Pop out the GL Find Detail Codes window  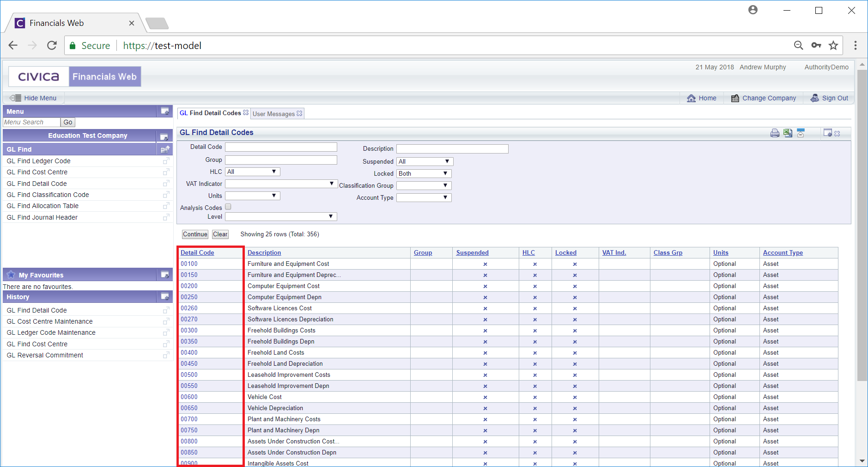pyautogui.click(x=827, y=133)
